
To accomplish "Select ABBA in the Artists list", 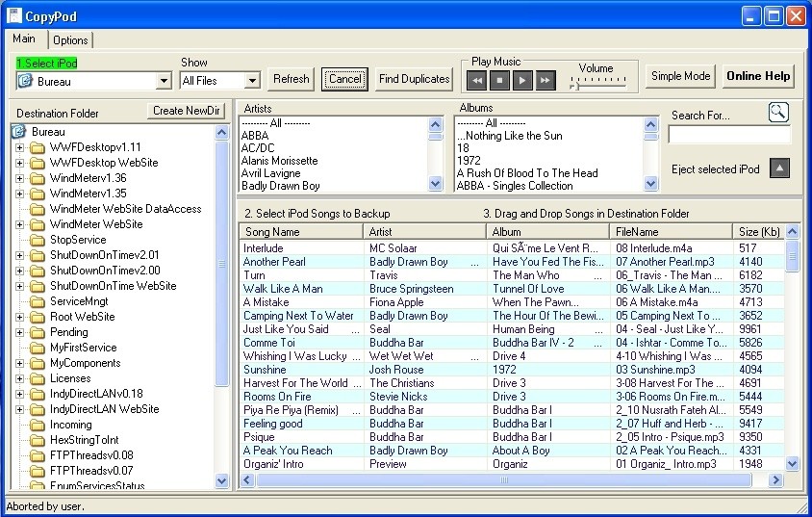I will pyautogui.click(x=255, y=136).
